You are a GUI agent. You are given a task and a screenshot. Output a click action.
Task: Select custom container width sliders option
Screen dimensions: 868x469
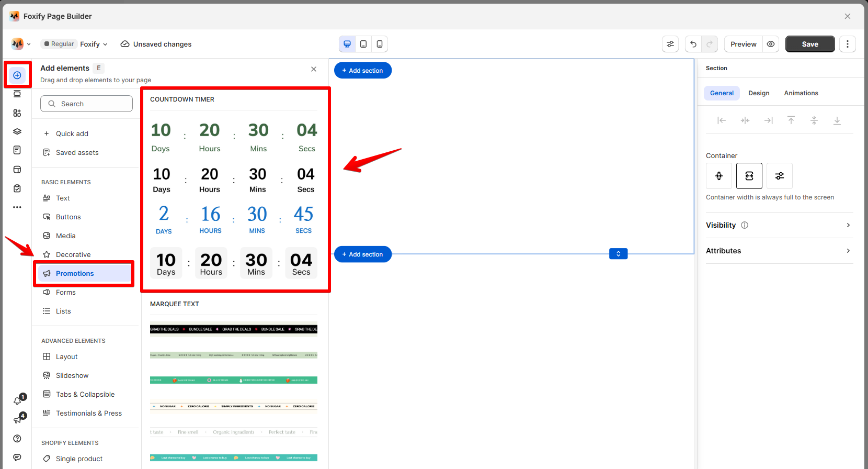point(780,176)
